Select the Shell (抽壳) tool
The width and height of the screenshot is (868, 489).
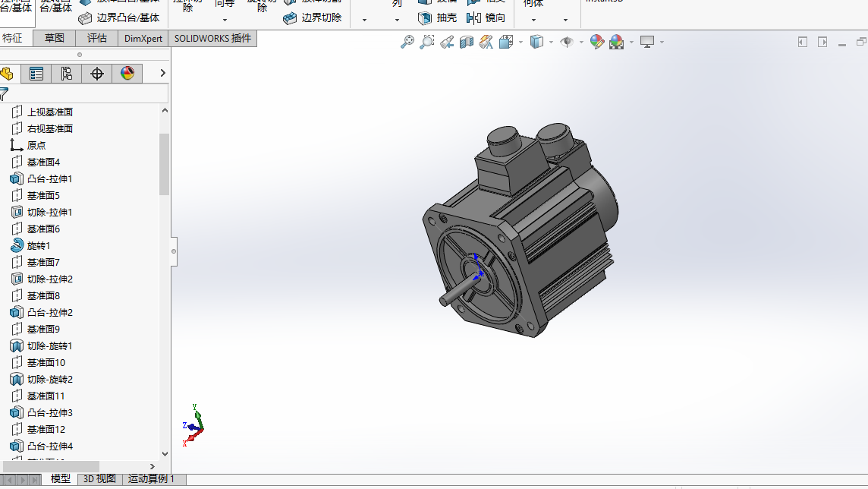point(437,17)
